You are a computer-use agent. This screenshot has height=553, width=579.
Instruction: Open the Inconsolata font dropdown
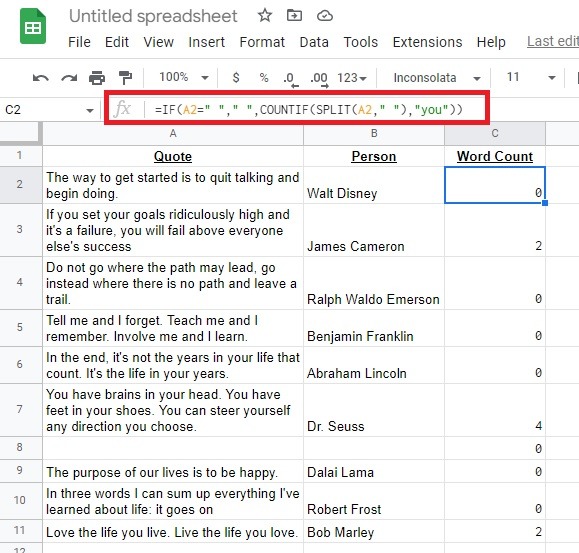point(436,78)
